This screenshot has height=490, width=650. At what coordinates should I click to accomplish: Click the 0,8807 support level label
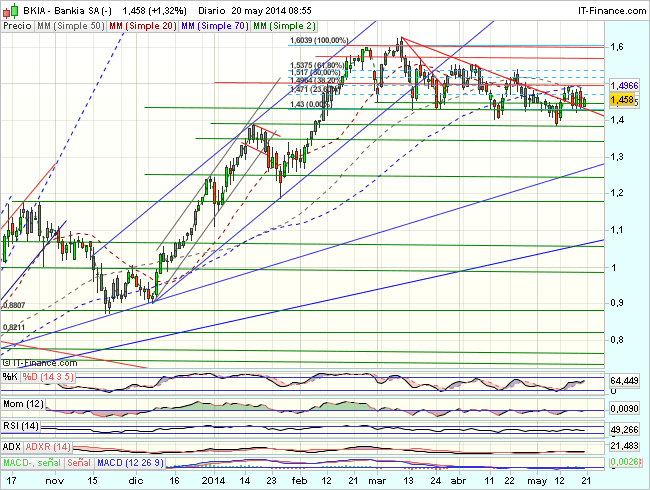pos(15,305)
